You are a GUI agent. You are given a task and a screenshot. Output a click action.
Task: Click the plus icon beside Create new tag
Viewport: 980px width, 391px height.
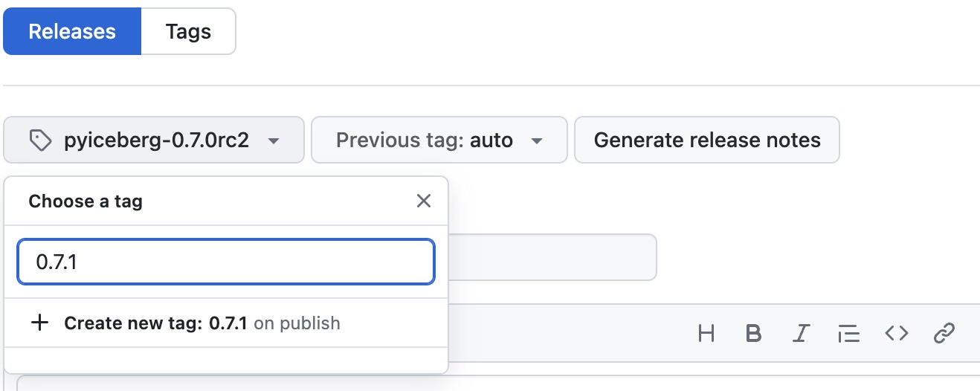[39, 323]
